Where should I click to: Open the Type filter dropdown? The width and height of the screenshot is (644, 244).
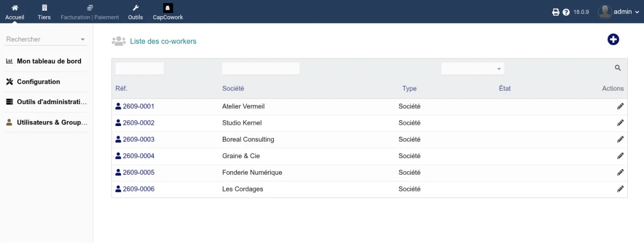coord(472,69)
